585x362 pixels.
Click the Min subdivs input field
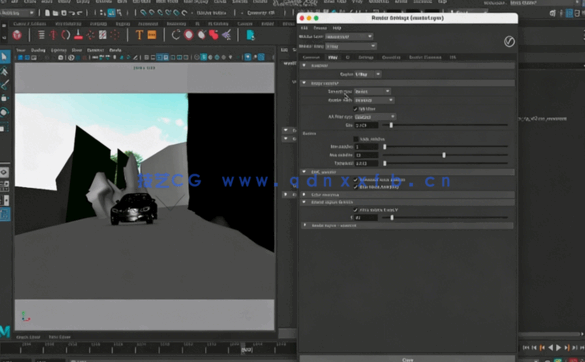click(366, 147)
